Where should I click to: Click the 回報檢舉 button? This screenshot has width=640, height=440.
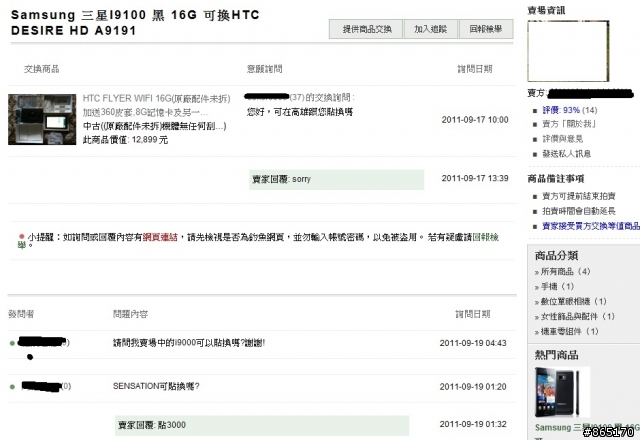coord(486,29)
